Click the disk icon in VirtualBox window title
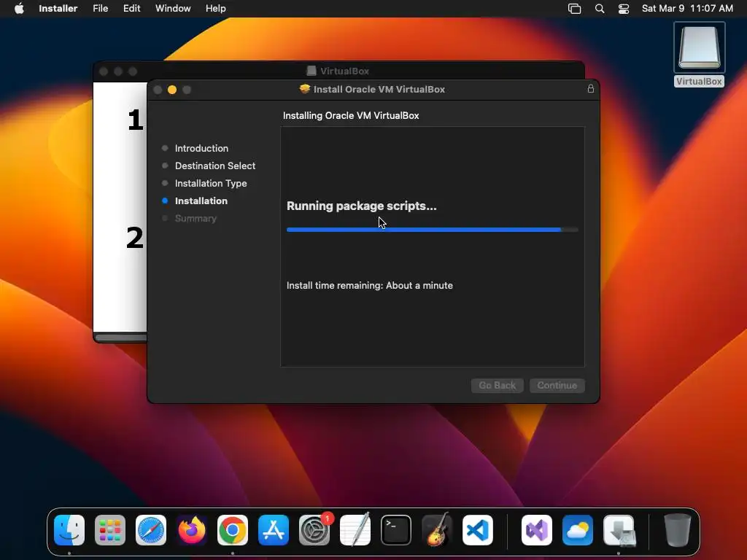The height and width of the screenshot is (560, 747). (311, 71)
